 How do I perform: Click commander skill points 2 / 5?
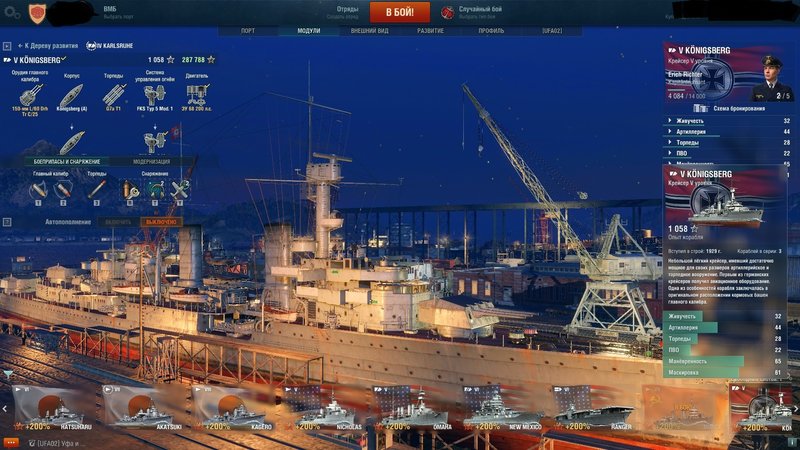(782, 95)
